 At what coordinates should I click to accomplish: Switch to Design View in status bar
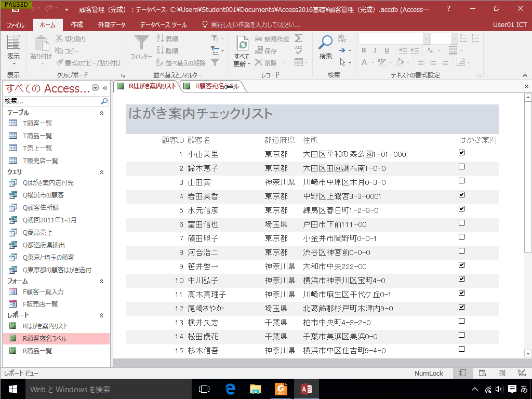[x=522, y=373]
